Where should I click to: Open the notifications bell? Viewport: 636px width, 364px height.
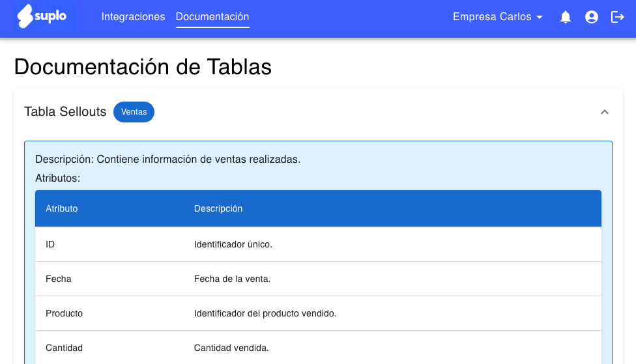pyautogui.click(x=566, y=18)
